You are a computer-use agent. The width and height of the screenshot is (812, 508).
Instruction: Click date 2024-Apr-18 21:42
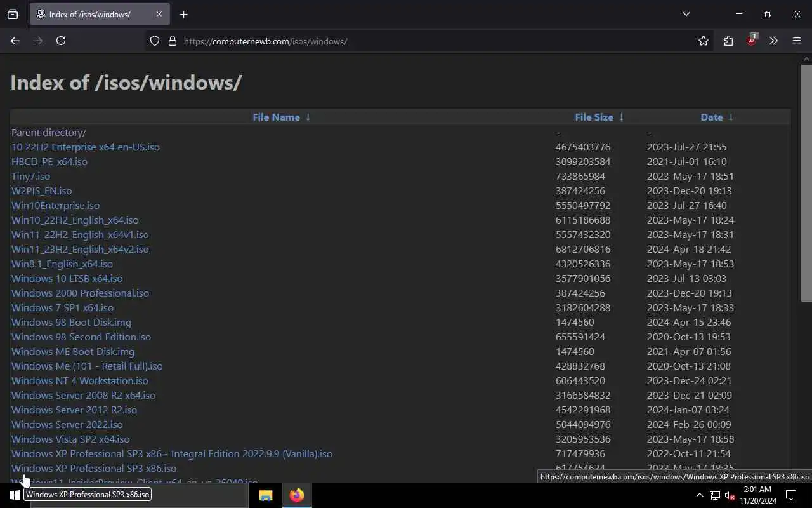point(689,249)
